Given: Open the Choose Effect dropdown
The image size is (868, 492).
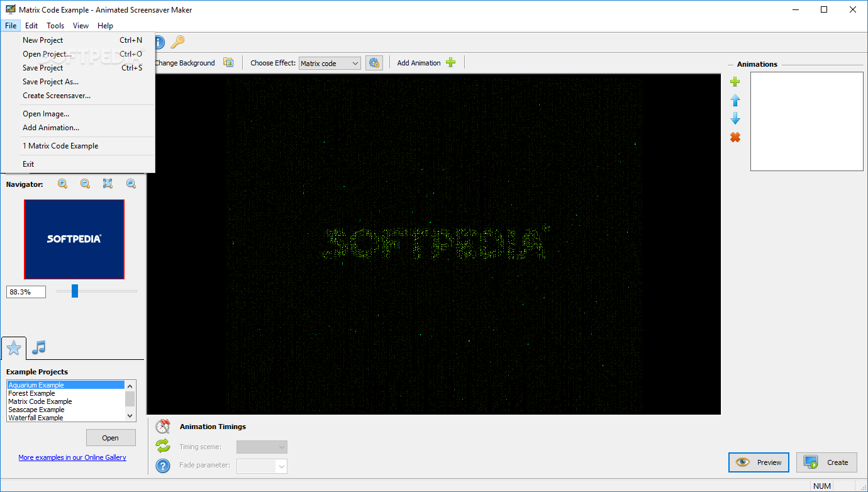Looking at the screenshot, I should point(330,63).
